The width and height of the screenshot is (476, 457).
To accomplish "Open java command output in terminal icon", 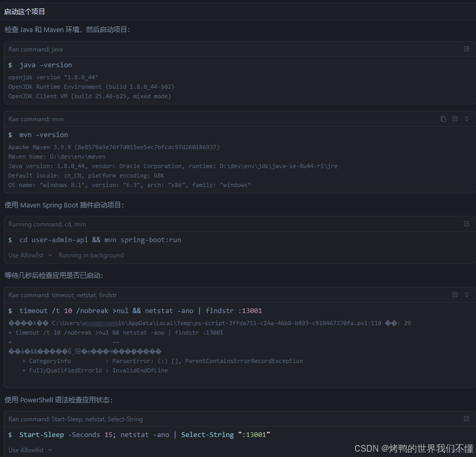I will click(467, 49).
